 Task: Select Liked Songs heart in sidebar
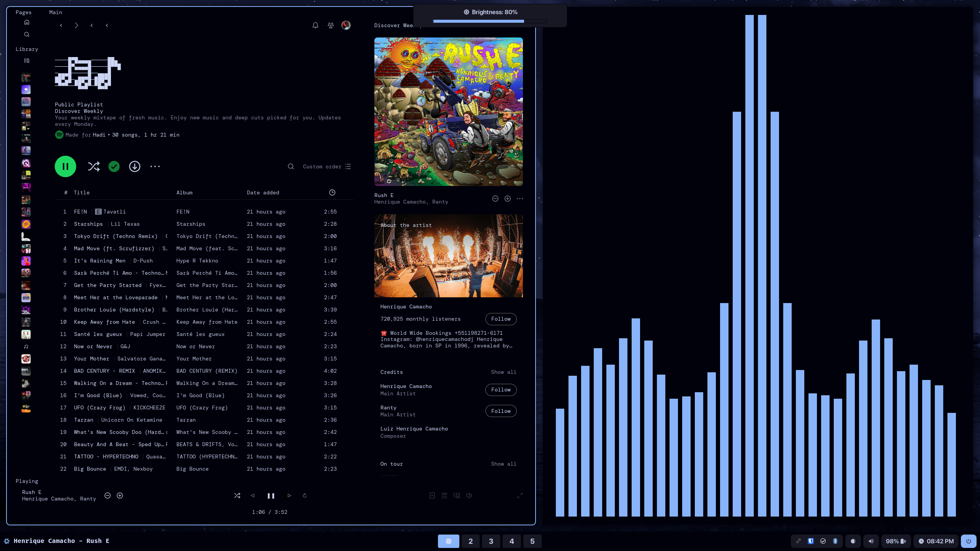point(26,90)
